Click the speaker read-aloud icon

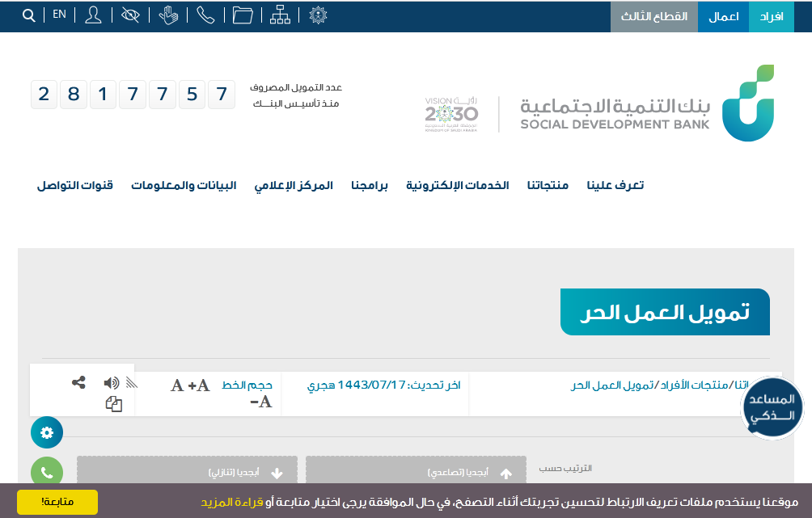112,383
